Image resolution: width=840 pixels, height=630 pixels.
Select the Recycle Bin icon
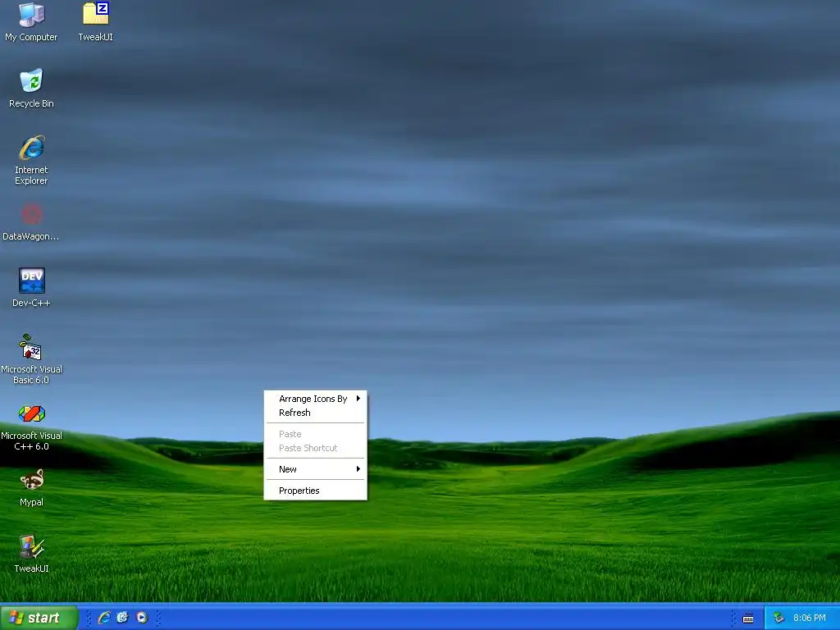pos(31,89)
